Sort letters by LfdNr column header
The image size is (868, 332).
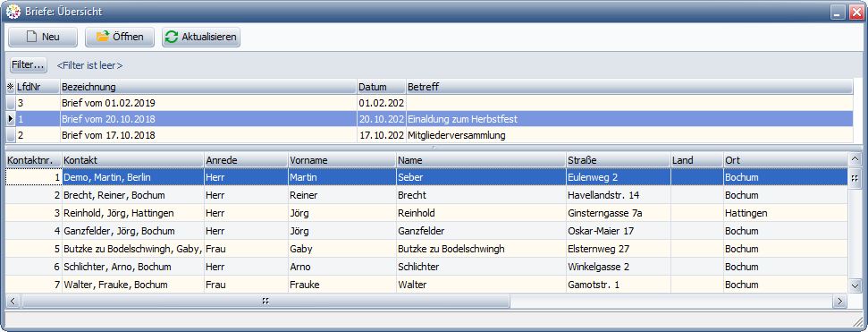(38, 87)
